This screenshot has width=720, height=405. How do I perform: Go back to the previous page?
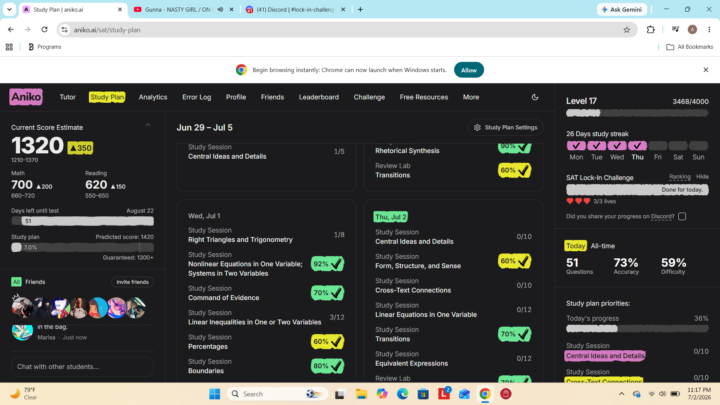point(11,29)
